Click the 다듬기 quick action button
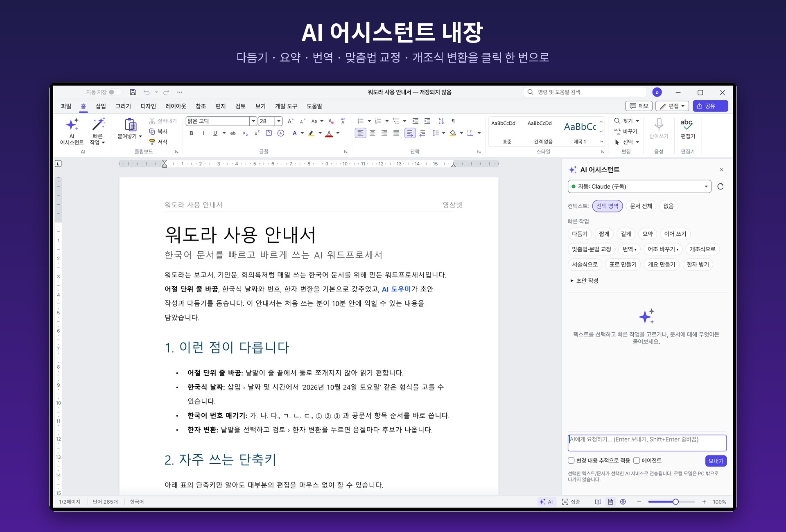The image size is (786, 532). pyautogui.click(x=580, y=234)
